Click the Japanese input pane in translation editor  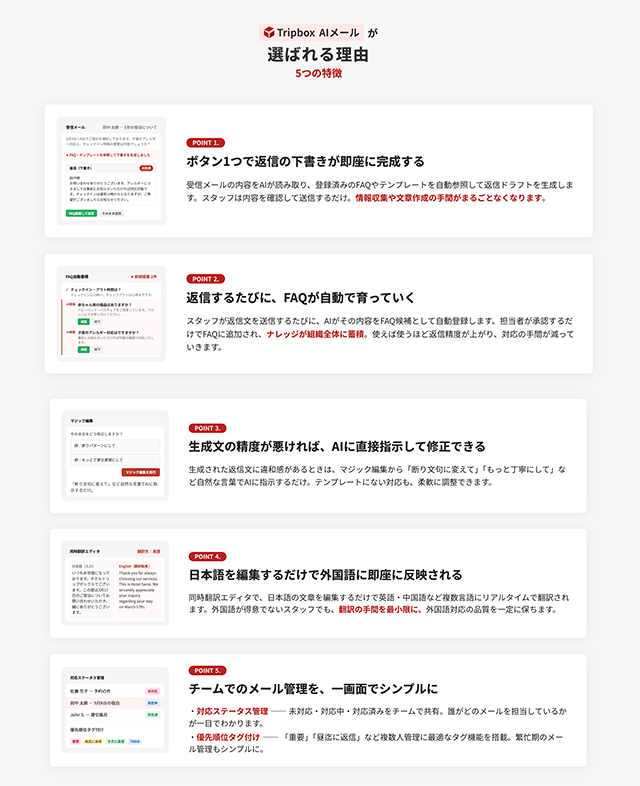click(90, 588)
